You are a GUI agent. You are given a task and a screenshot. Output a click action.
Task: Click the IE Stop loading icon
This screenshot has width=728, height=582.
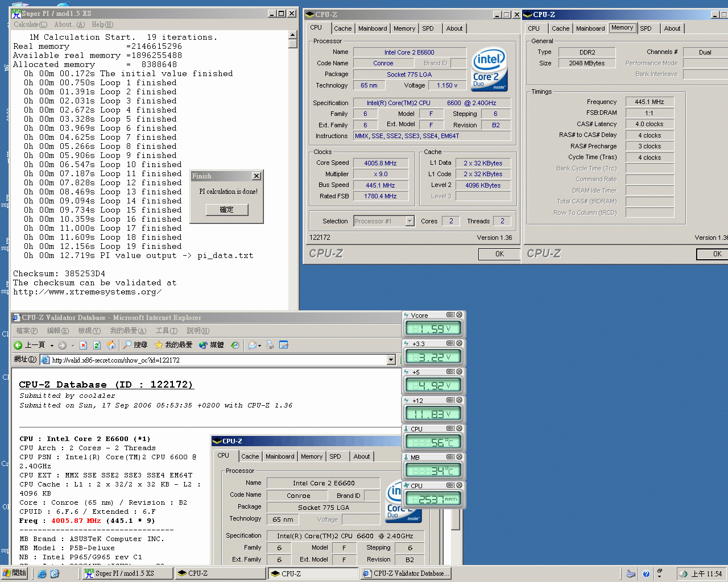pyautogui.click(x=83, y=345)
